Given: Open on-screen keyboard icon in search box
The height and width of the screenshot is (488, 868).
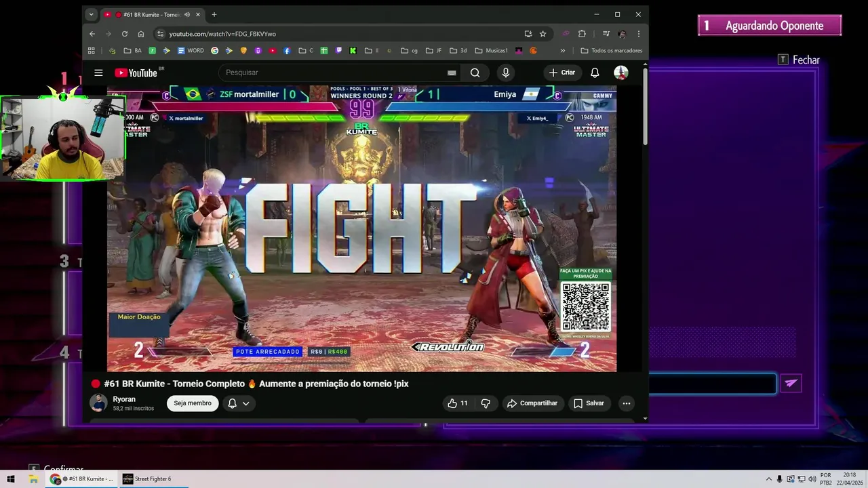Looking at the screenshot, I should [452, 73].
